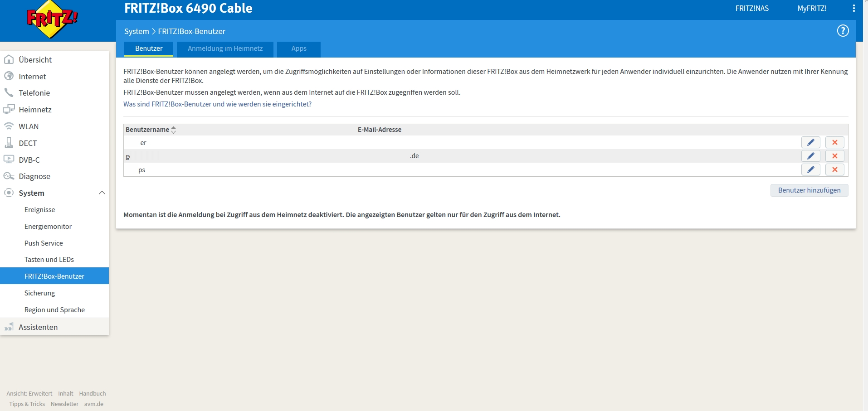Open WLAN menu in sidebar
The height and width of the screenshot is (411, 868).
29,126
